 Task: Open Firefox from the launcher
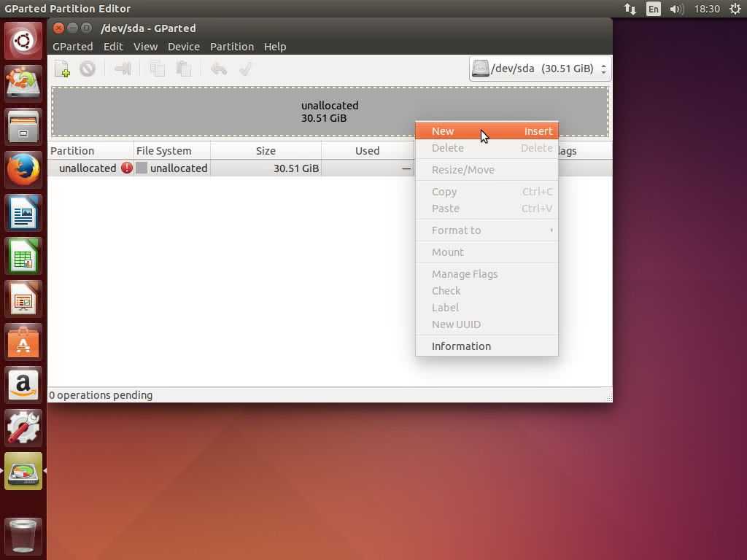click(23, 170)
